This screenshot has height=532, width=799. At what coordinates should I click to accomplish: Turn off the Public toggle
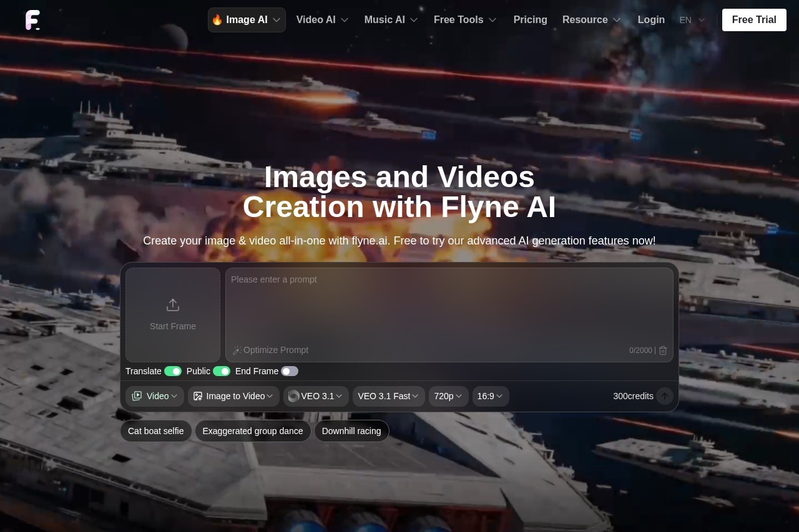[222, 371]
